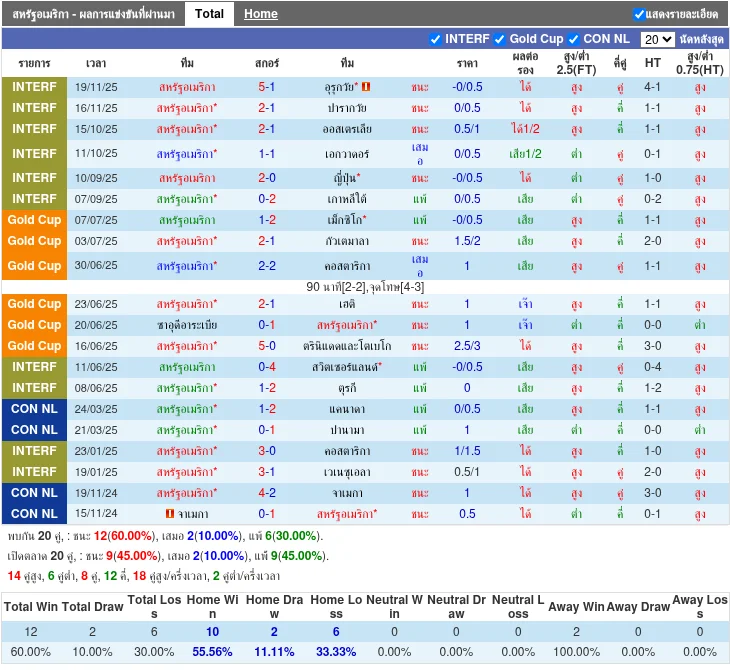Click the red card icon before จาเมกา in last row
The width and height of the screenshot is (730, 670).
169,514
